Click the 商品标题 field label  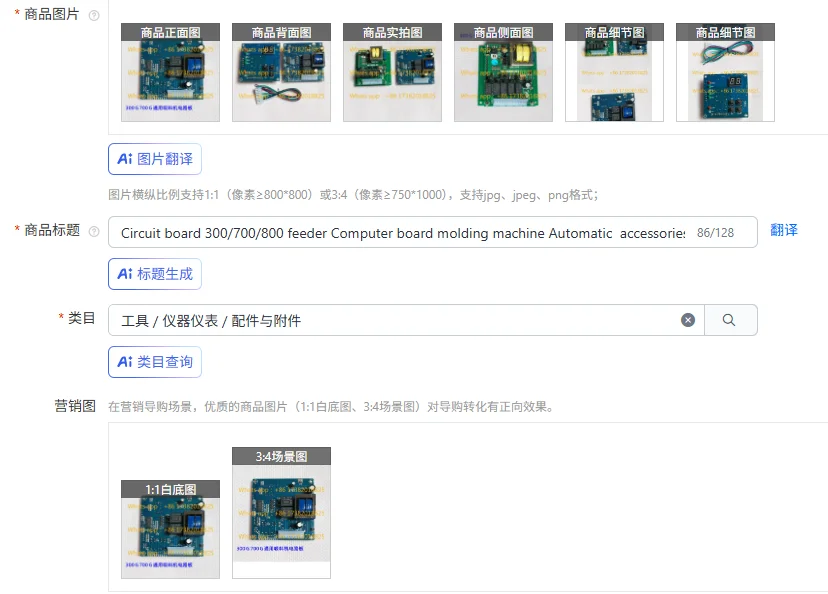click(52, 230)
